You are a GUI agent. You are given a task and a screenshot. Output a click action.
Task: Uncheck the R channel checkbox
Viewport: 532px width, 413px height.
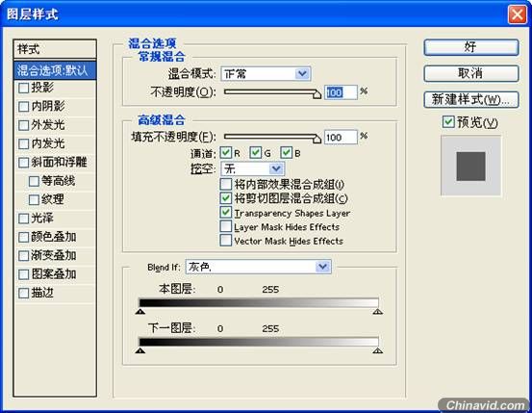coord(226,153)
